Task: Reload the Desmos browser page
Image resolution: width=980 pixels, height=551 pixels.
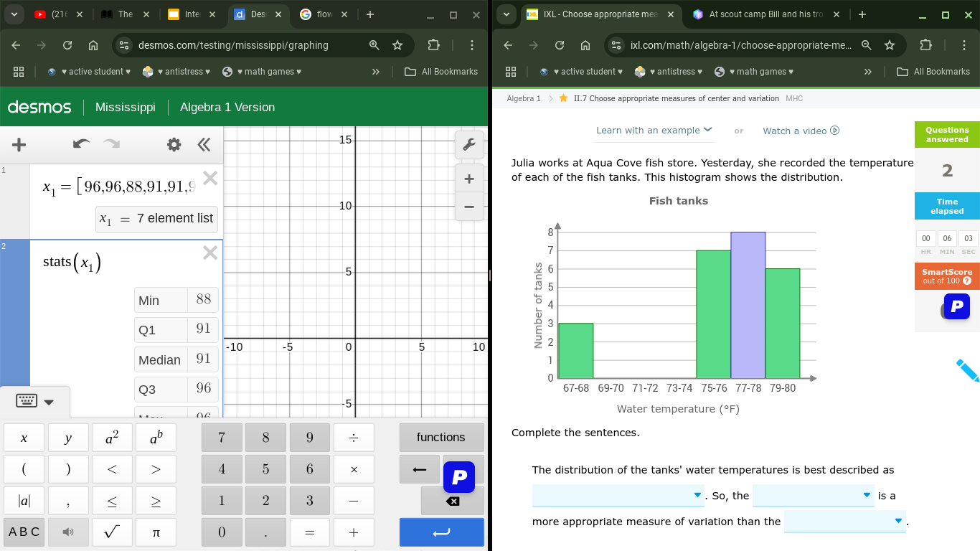Action: click(67, 45)
